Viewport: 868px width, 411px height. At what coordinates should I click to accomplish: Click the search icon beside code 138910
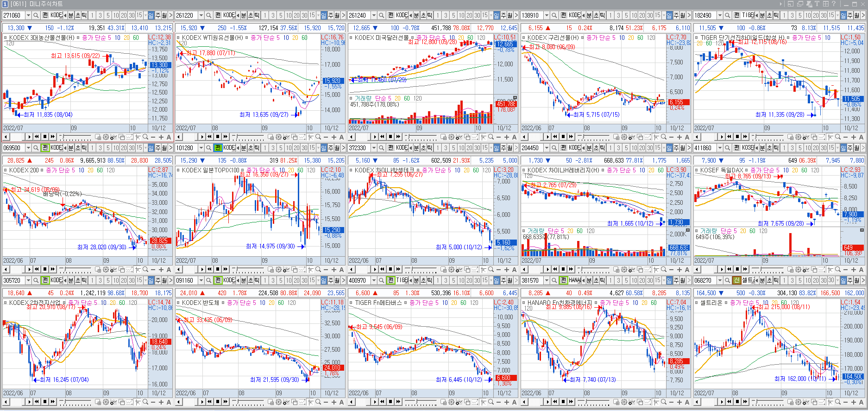point(554,15)
